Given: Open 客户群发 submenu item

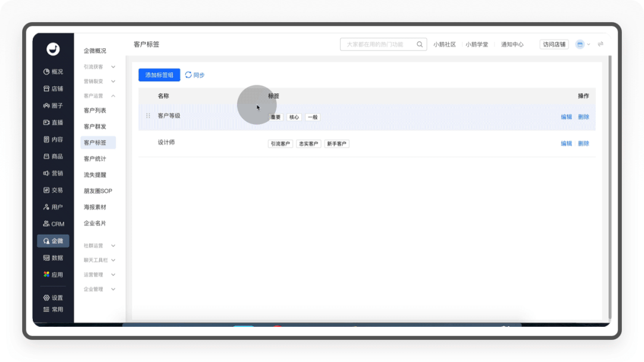Looking at the screenshot, I should pyautogui.click(x=95, y=126).
